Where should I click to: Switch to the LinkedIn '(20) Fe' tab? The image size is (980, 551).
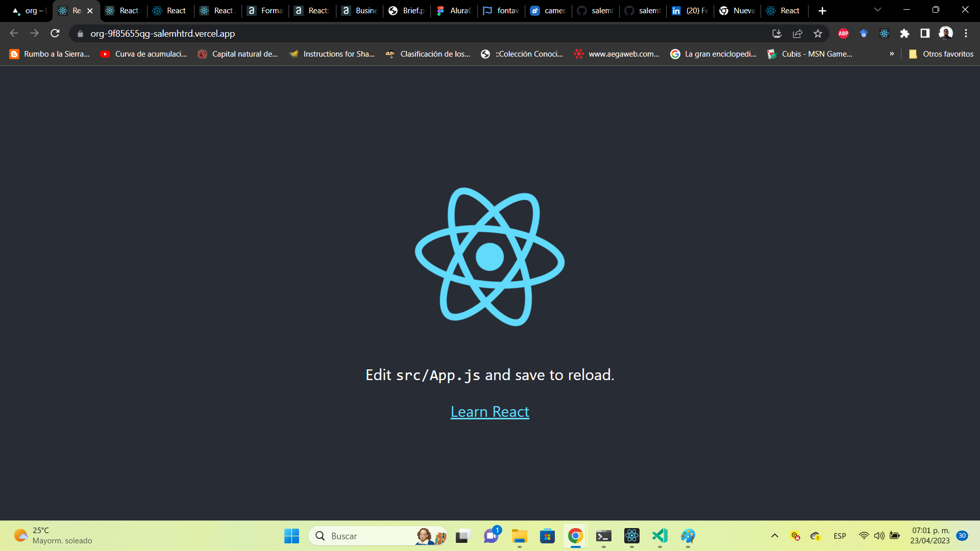click(x=690, y=11)
